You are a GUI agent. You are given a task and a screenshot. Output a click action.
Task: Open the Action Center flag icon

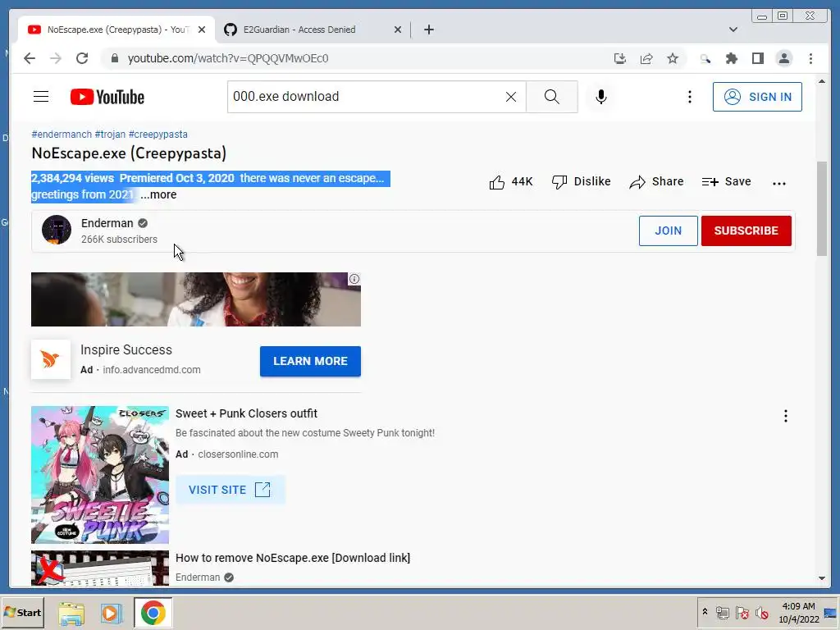(742, 613)
